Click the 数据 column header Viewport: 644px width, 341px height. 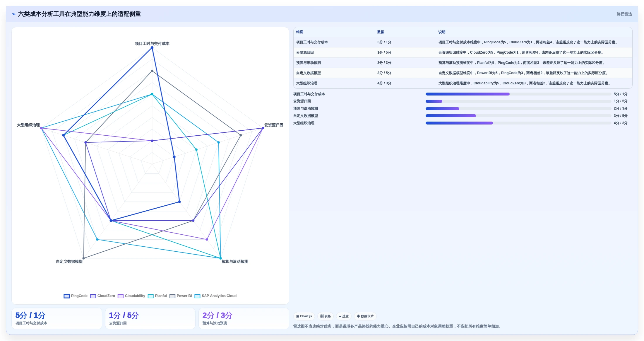click(x=381, y=32)
